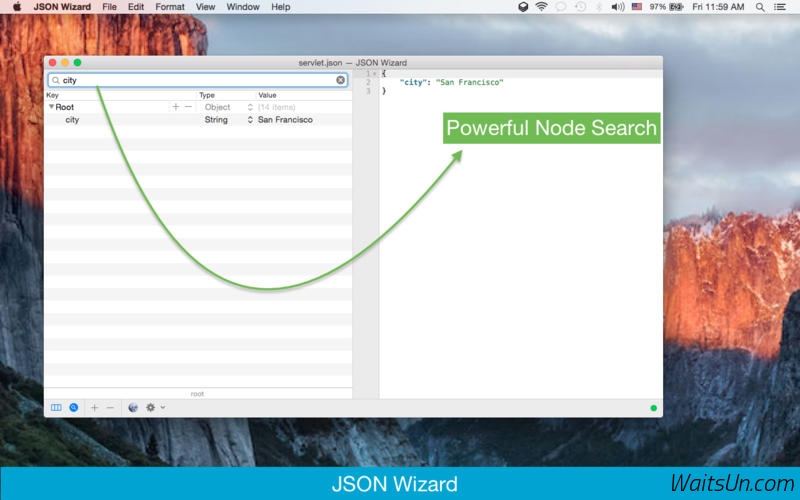
Task: Select the Root row
Action: (x=198, y=107)
